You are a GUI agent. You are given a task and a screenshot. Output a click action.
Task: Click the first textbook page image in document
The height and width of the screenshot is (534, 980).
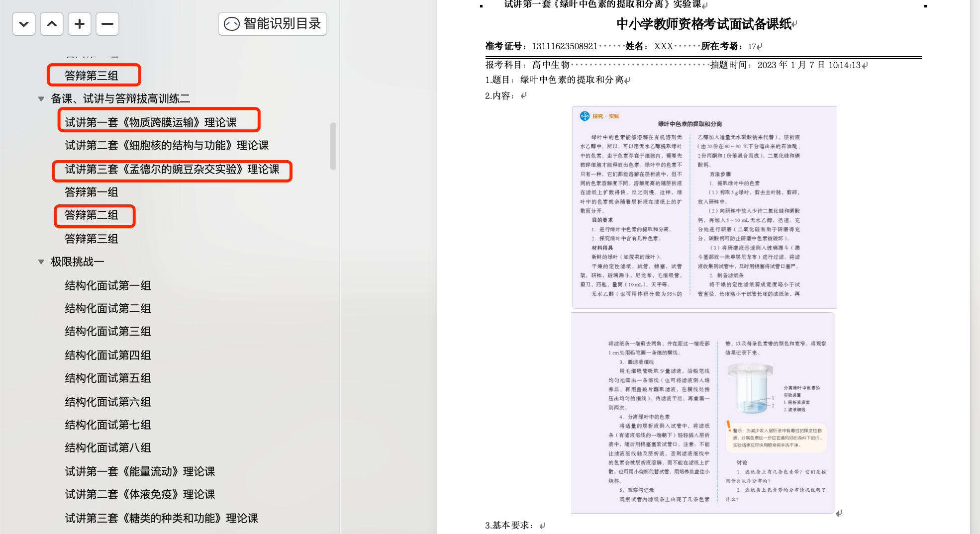[x=704, y=207]
